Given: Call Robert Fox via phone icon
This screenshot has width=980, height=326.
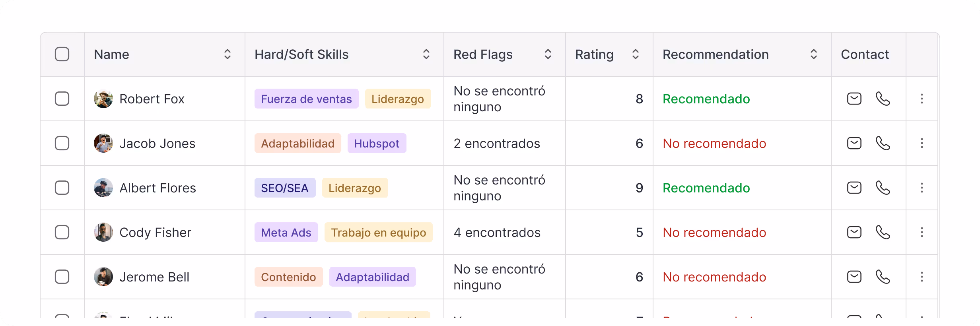Looking at the screenshot, I should pyautogui.click(x=883, y=99).
